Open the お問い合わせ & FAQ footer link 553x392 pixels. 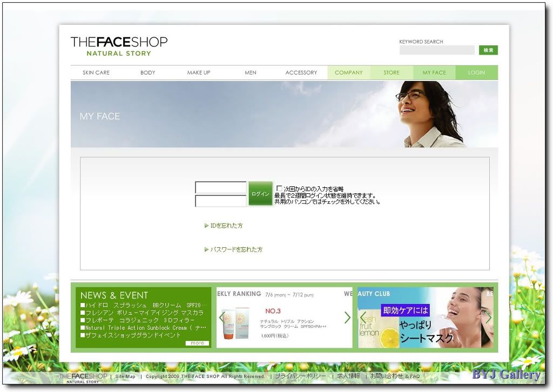tap(395, 376)
